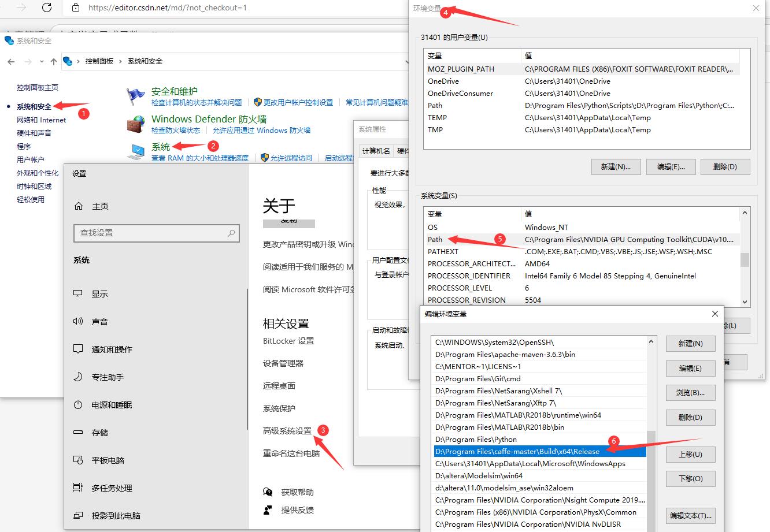Image resolution: width=770 pixels, height=532 pixels.
Task: Click Get help icon (获取帮助)
Action: (268, 492)
